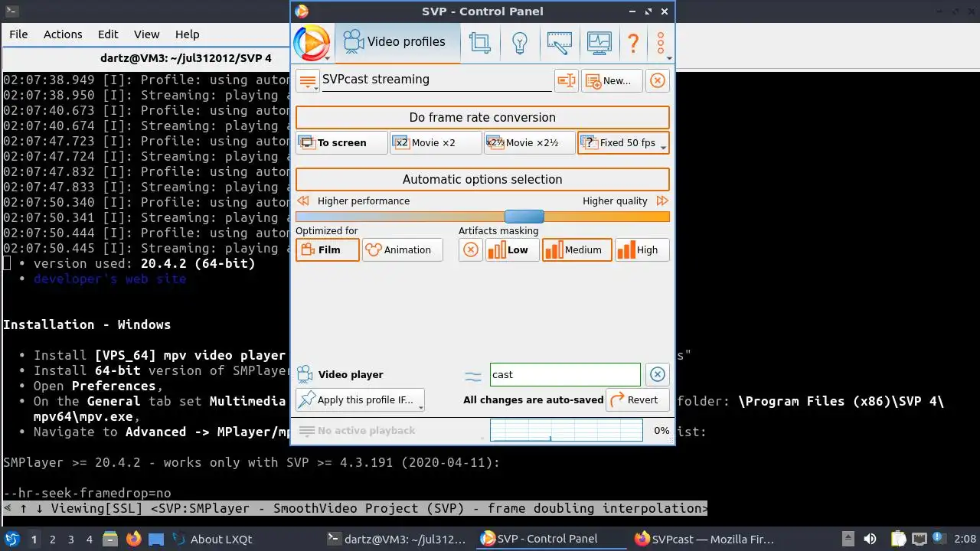Select To screen frame rate mode
This screenshot has height=551, width=980.
coord(341,142)
